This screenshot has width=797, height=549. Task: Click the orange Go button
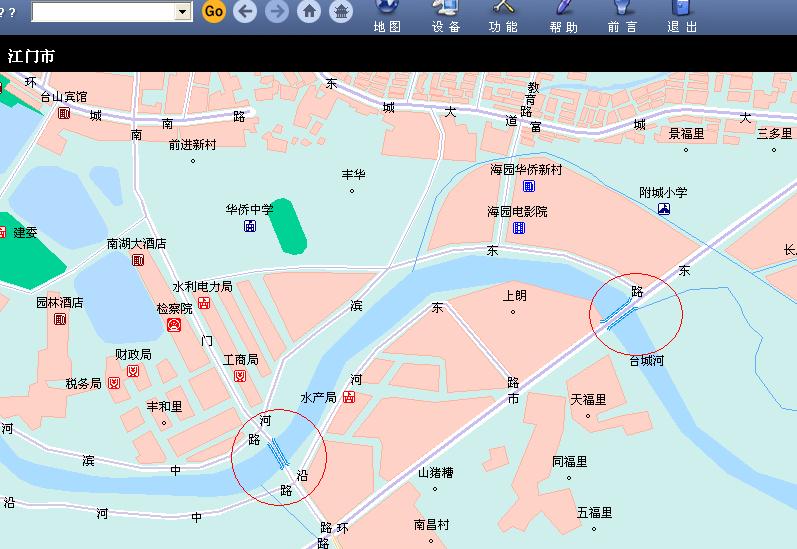pyautogui.click(x=213, y=11)
